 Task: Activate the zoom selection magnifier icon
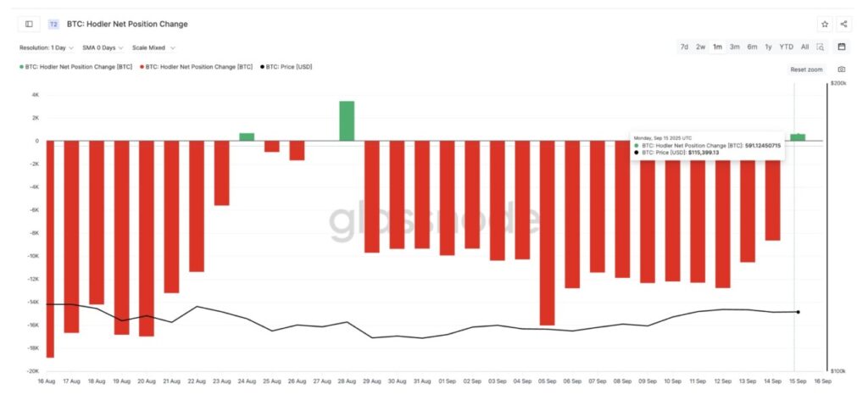(x=820, y=47)
